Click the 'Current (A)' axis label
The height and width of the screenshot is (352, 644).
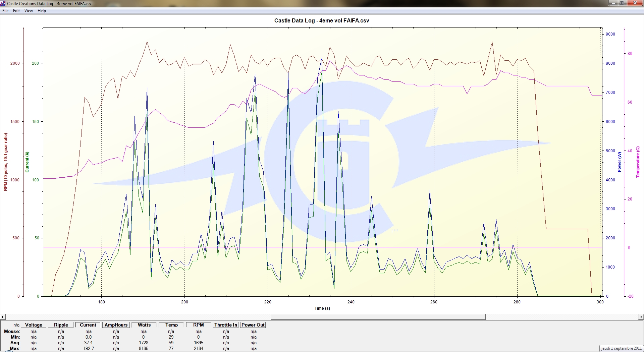tap(27, 162)
